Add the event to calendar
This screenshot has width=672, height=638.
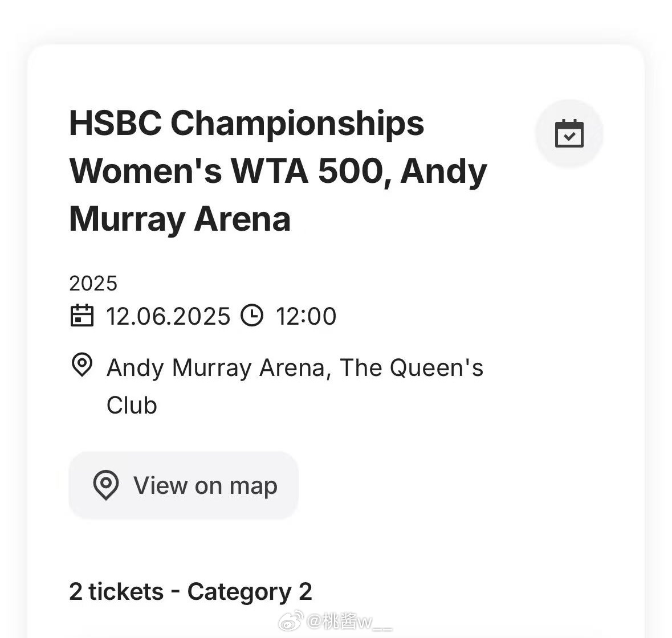569,134
